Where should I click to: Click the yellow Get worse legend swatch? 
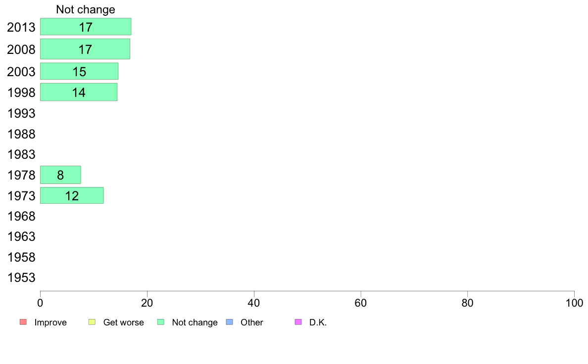[92, 322]
